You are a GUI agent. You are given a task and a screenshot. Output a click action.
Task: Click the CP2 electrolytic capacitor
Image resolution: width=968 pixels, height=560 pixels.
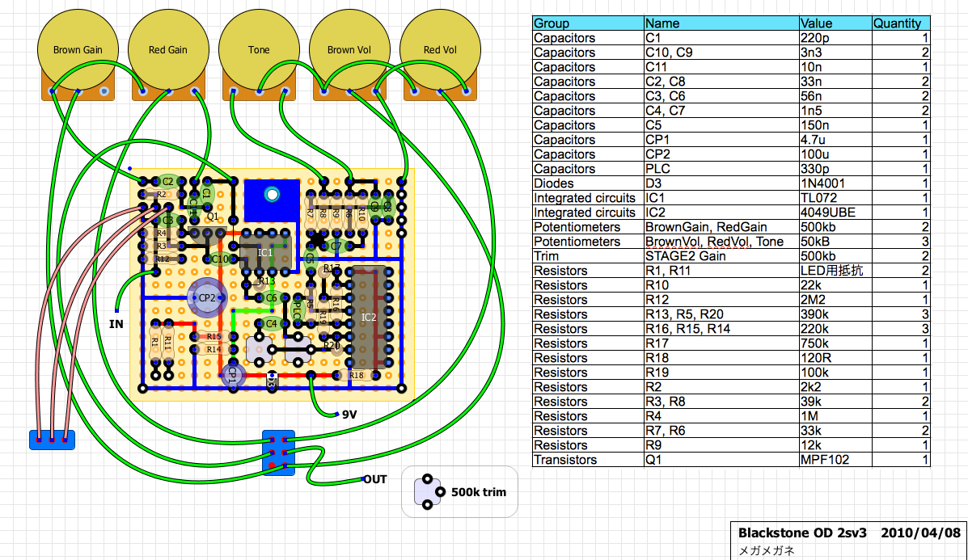[207, 298]
